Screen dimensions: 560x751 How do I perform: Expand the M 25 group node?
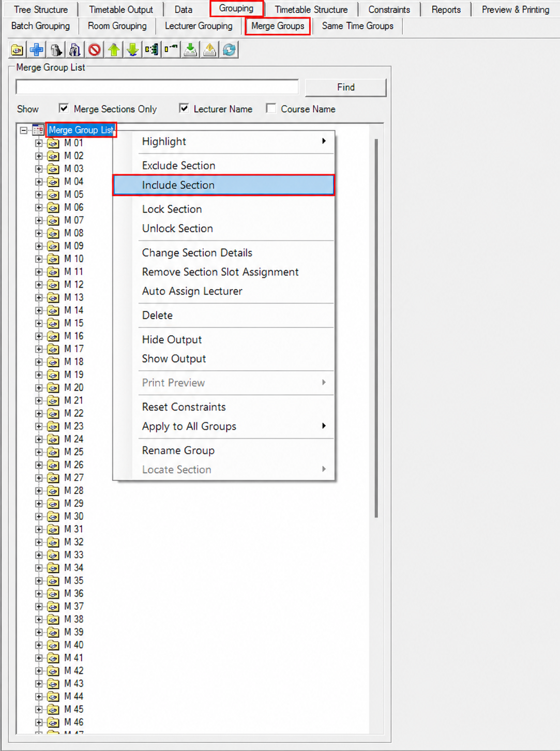[x=39, y=452]
